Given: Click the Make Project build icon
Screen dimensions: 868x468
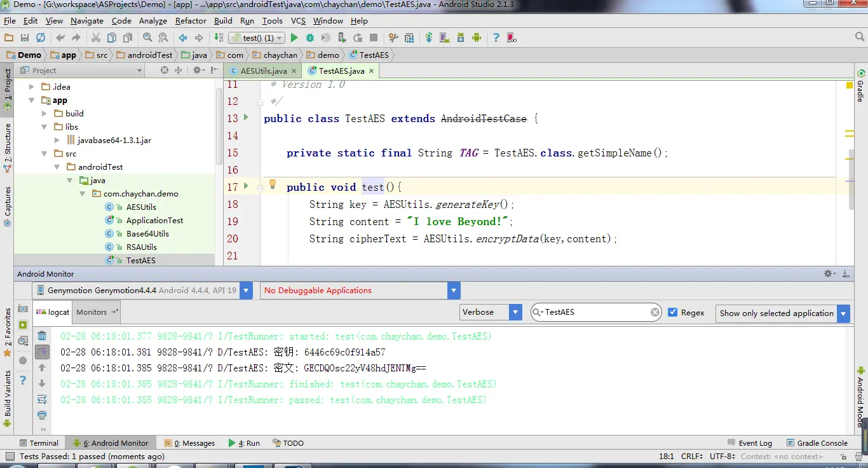Looking at the screenshot, I should coord(219,38).
